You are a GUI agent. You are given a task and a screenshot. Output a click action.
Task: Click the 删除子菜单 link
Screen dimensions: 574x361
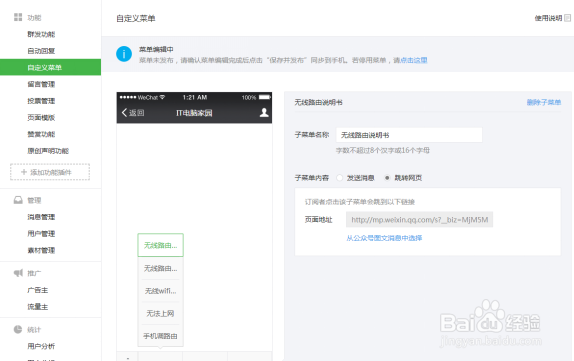(544, 103)
